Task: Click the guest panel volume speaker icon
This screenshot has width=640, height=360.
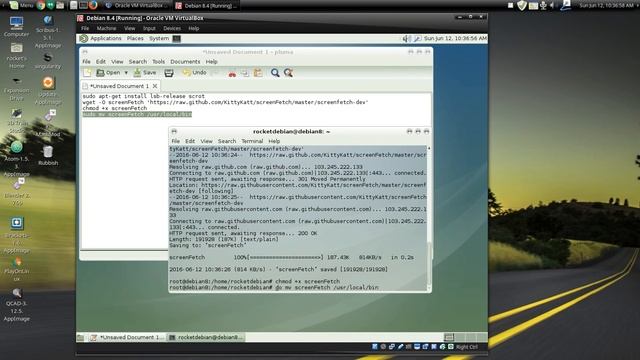Action: (x=406, y=38)
